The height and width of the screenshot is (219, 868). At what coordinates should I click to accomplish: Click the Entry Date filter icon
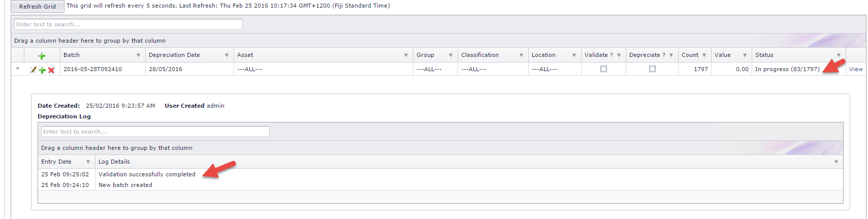click(x=88, y=162)
